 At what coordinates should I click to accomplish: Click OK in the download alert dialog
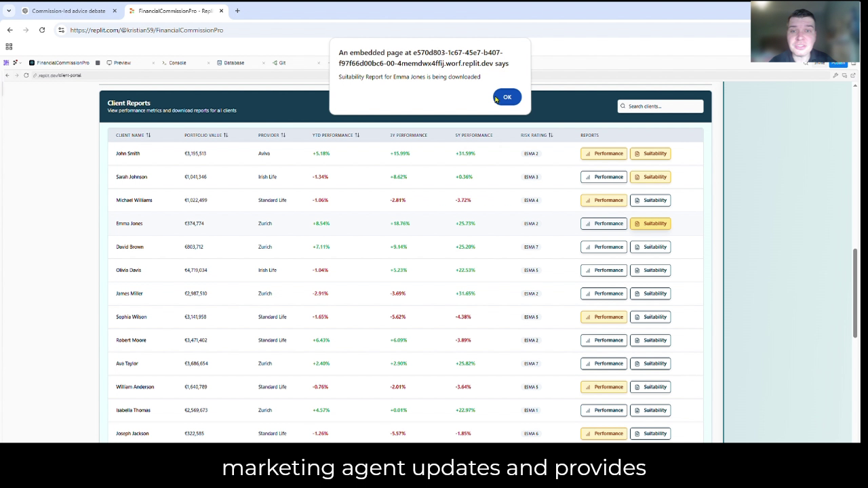click(507, 97)
